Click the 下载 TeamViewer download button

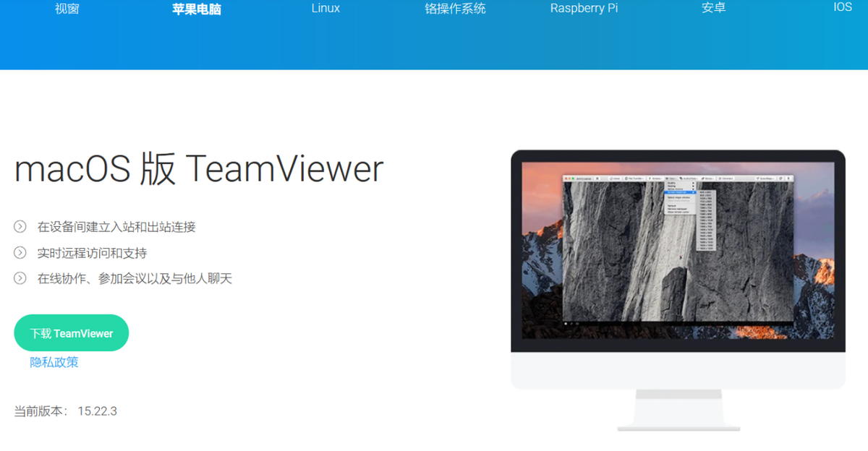[72, 333]
